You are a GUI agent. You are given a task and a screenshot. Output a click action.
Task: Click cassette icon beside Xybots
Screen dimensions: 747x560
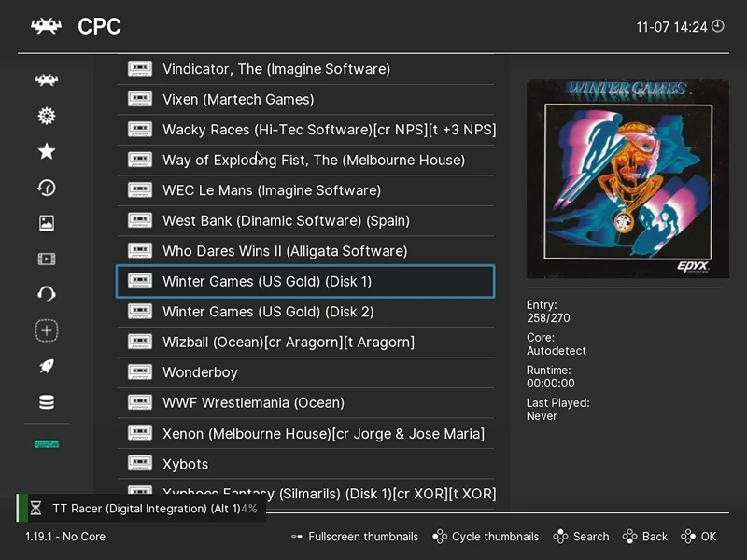(x=140, y=463)
